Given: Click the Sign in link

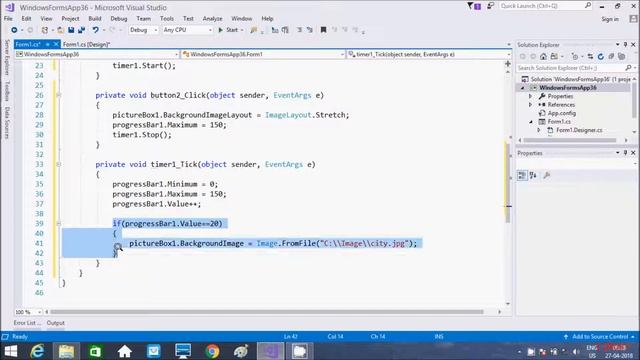Looking at the screenshot, I should pos(610,19).
